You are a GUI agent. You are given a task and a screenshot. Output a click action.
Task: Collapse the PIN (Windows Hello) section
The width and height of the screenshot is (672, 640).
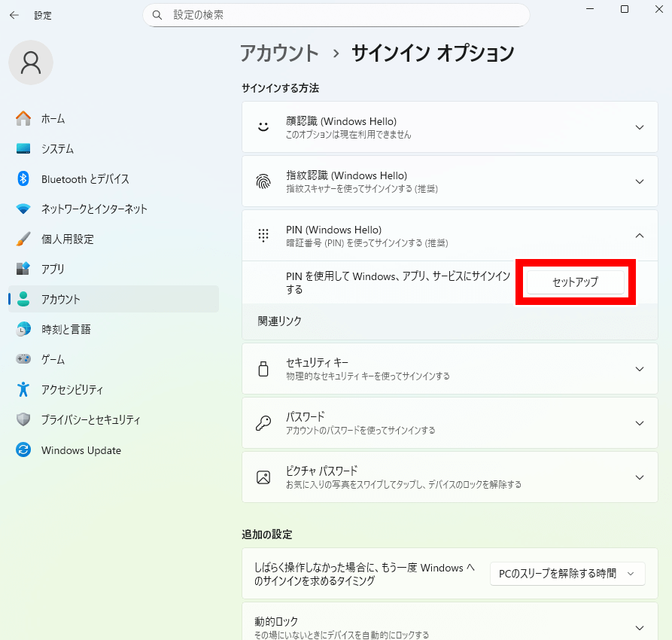[x=639, y=236]
